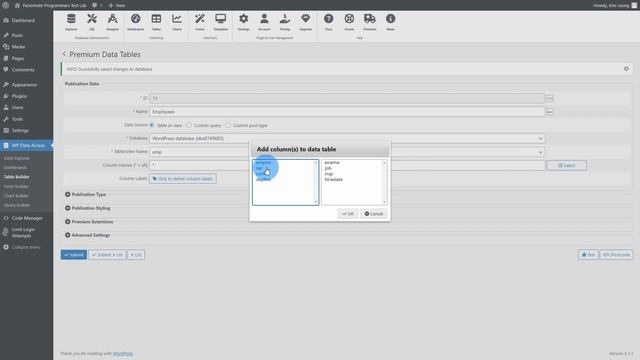This screenshot has width=640, height=360.
Task: Open Code Manager in sidebar
Action: [27, 218]
